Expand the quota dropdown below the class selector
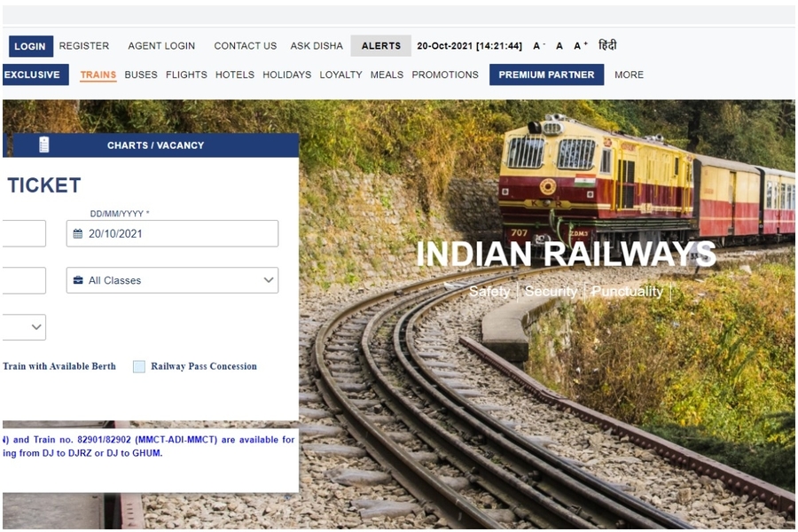The height and width of the screenshot is (532, 798). point(24,326)
